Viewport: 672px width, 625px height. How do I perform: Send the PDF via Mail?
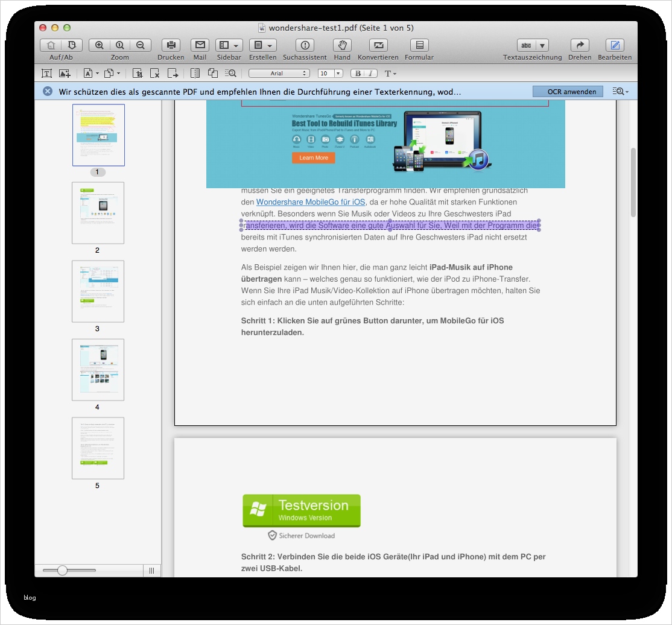click(x=200, y=45)
